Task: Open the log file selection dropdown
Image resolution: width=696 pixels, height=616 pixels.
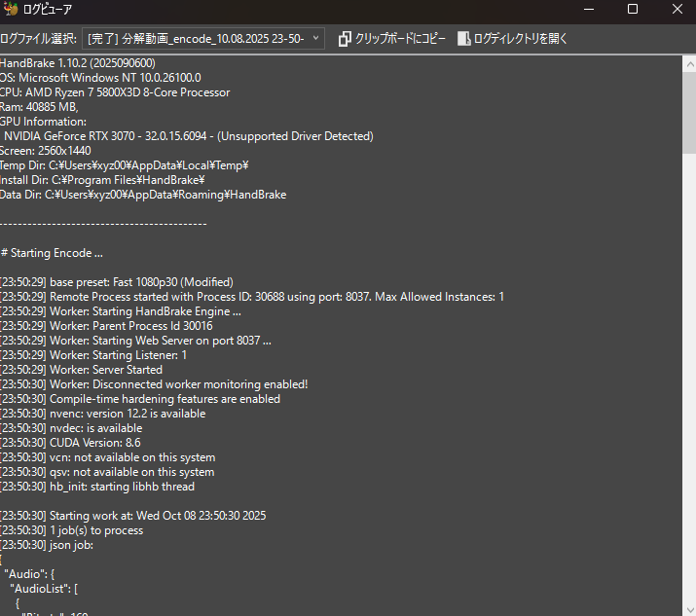Action: point(204,39)
